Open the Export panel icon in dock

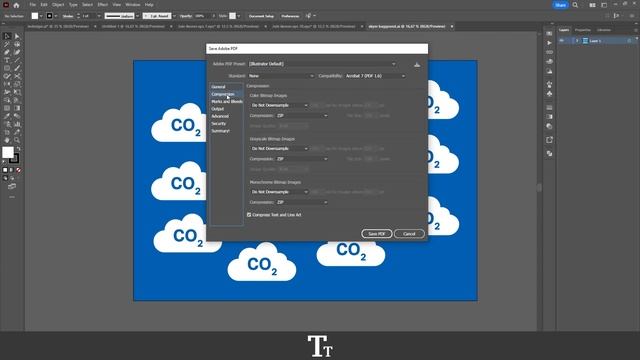pyautogui.click(x=549, y=140)
